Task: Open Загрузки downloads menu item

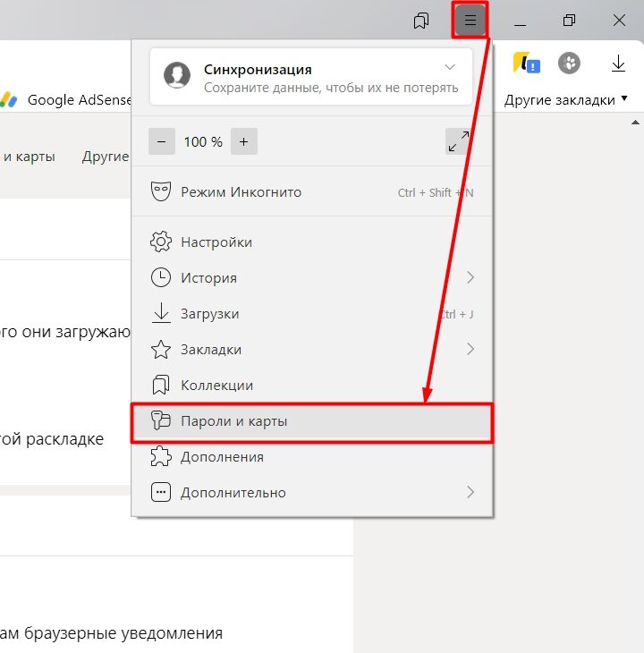Action: point(209,314)
